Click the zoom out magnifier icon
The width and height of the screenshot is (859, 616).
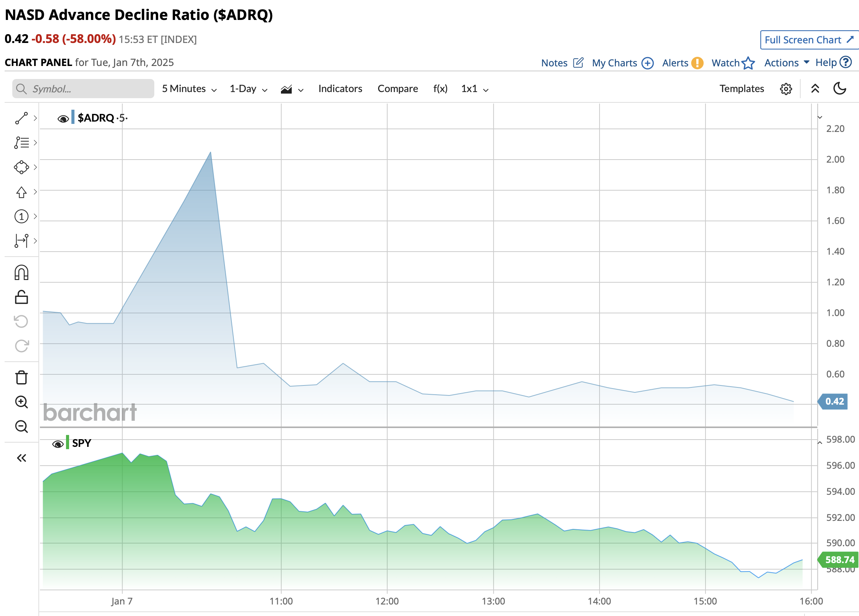point(21,427)
